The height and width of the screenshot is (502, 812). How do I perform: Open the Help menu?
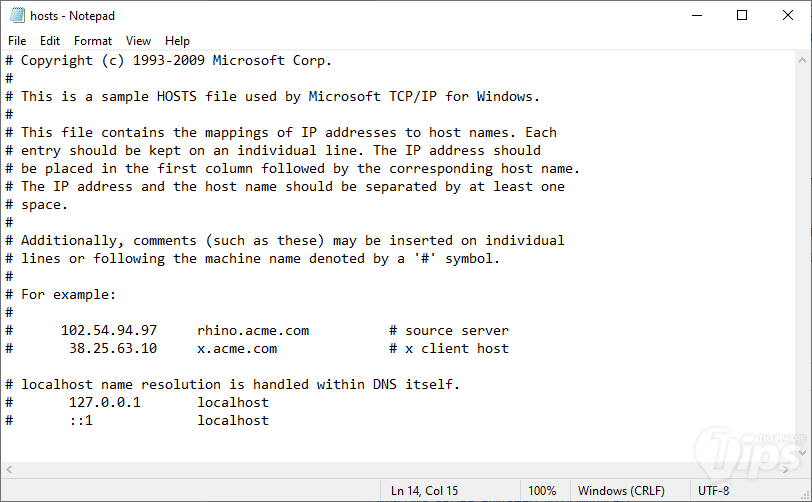[178, 41]
